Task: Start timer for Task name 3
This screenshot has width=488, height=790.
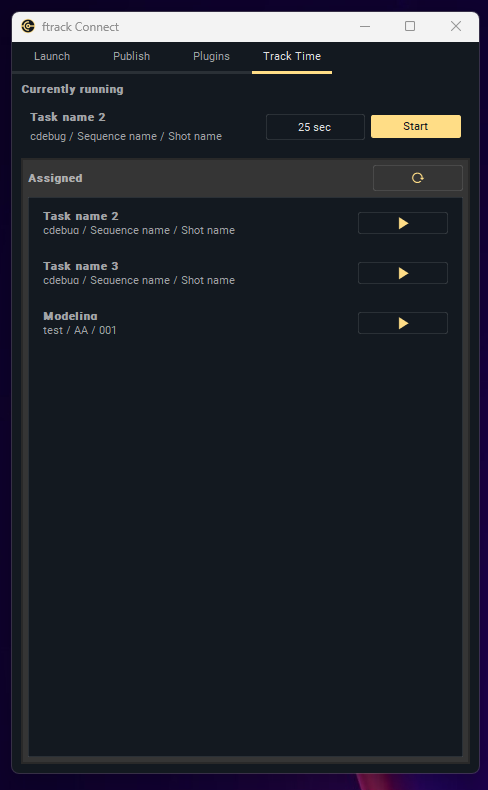Action: click(x=402, y=273)
